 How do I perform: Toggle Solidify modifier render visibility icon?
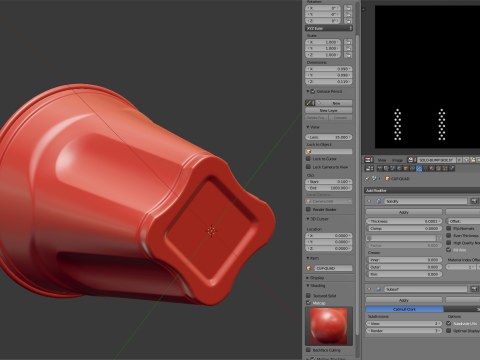pyautogui.click(x=474, y=201)
